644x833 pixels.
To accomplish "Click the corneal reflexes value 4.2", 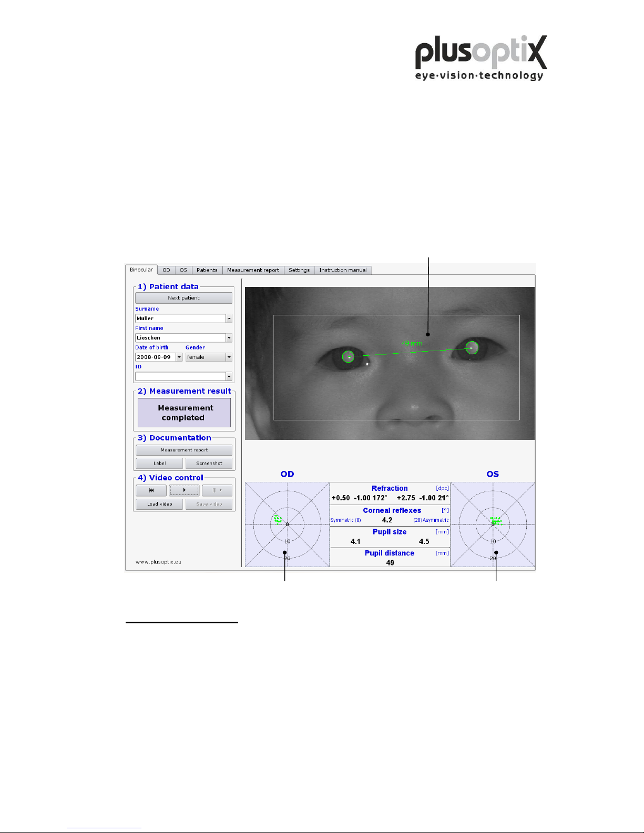I will pyautogui.click(x=387, y=520).
